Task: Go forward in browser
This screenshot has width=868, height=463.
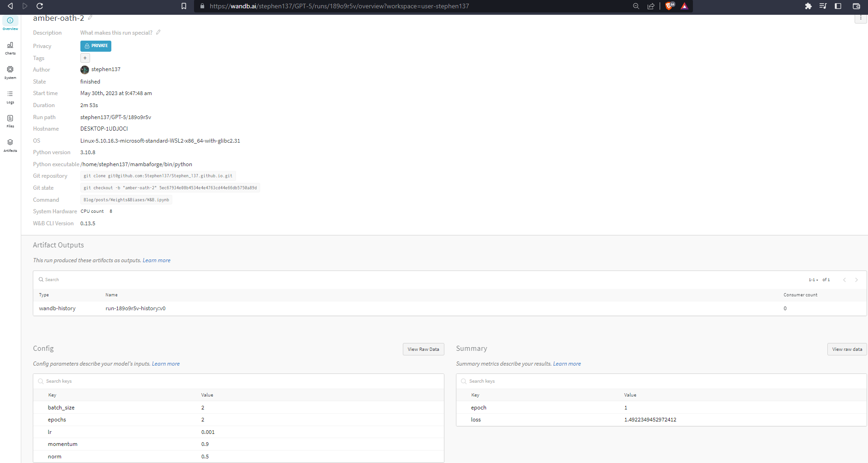Action: coord(25,6)
